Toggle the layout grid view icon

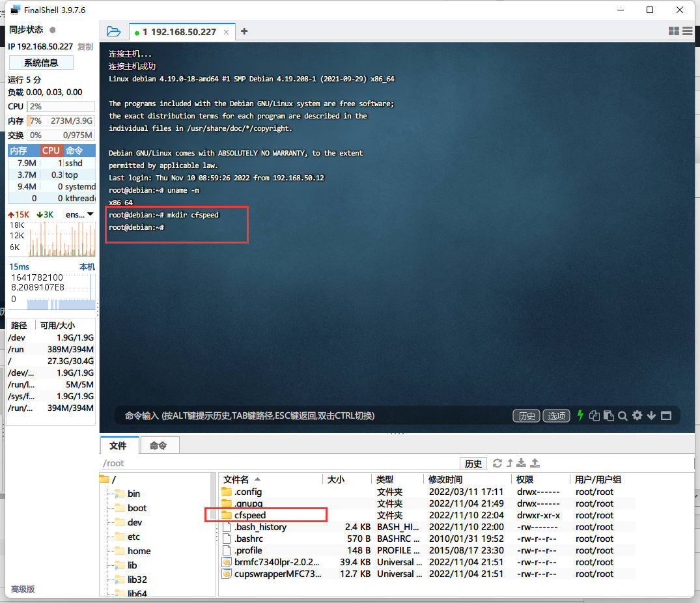pos(674,31)
